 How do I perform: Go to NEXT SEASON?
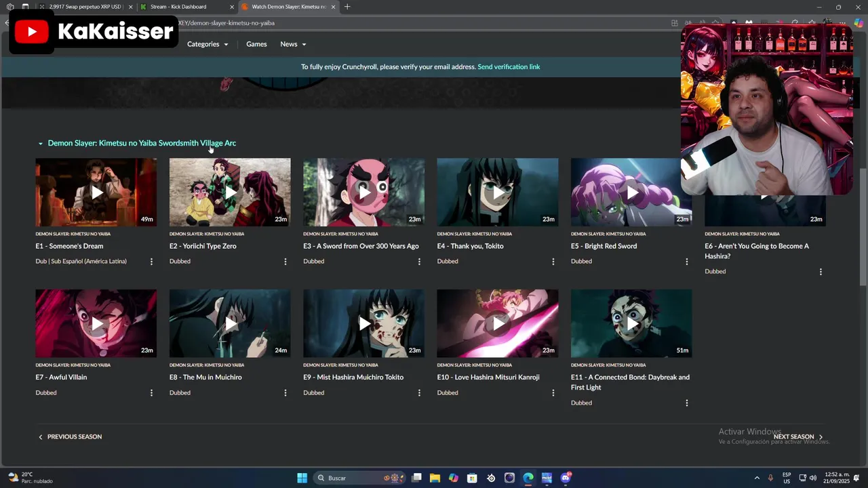(798, 437)
